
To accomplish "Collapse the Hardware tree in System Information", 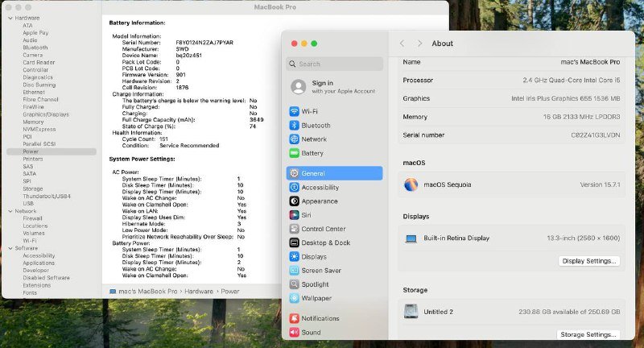I will pos(10,18).
